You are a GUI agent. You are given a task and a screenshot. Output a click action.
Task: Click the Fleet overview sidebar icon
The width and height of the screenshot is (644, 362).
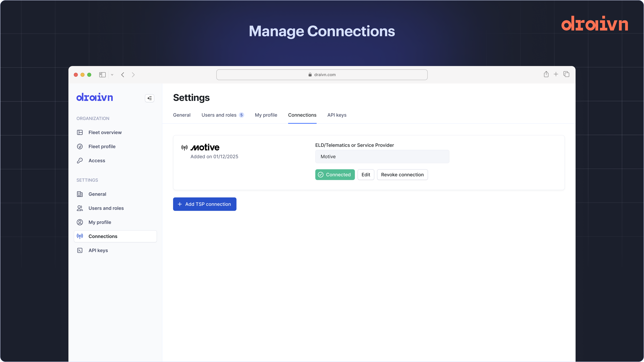(80, 132)
